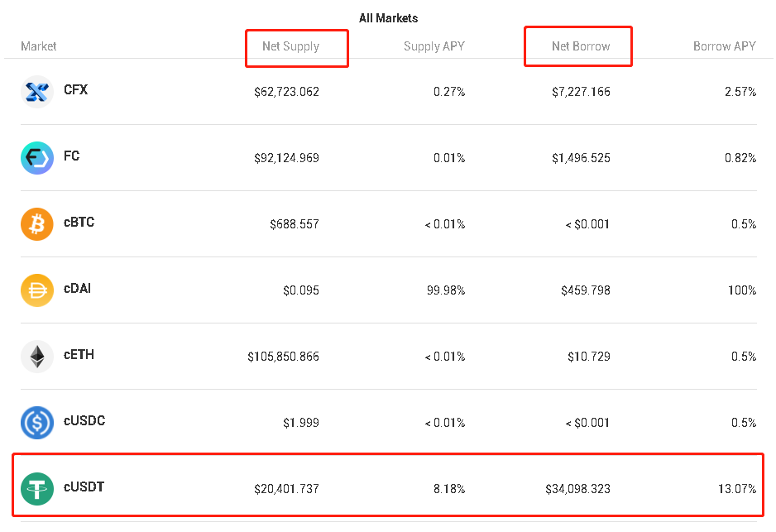Select cUSDT net borrow value $34,098.323

point(578,489)
